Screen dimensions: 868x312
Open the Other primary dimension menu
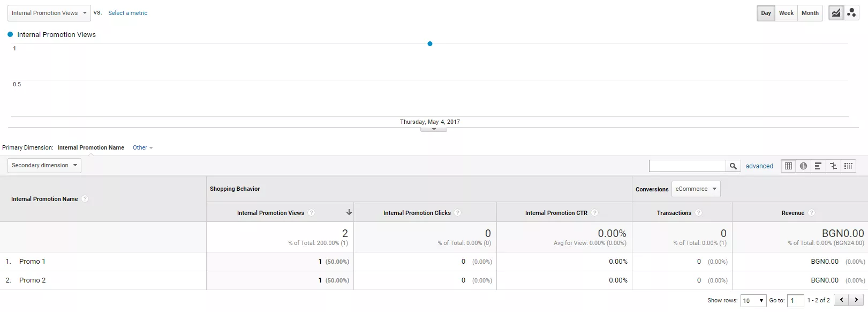142,147
